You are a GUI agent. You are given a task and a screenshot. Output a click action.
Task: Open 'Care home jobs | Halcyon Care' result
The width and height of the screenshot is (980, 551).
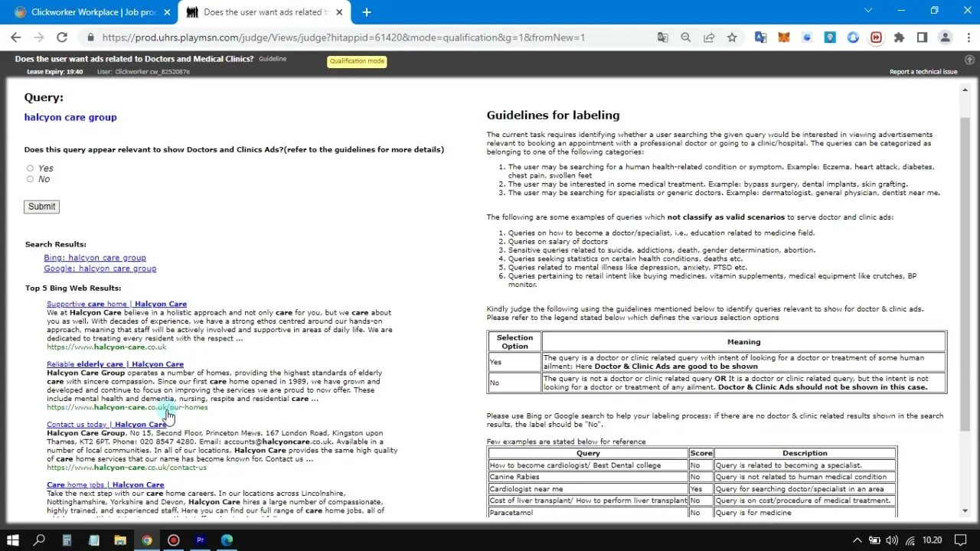tap(105, 484)
